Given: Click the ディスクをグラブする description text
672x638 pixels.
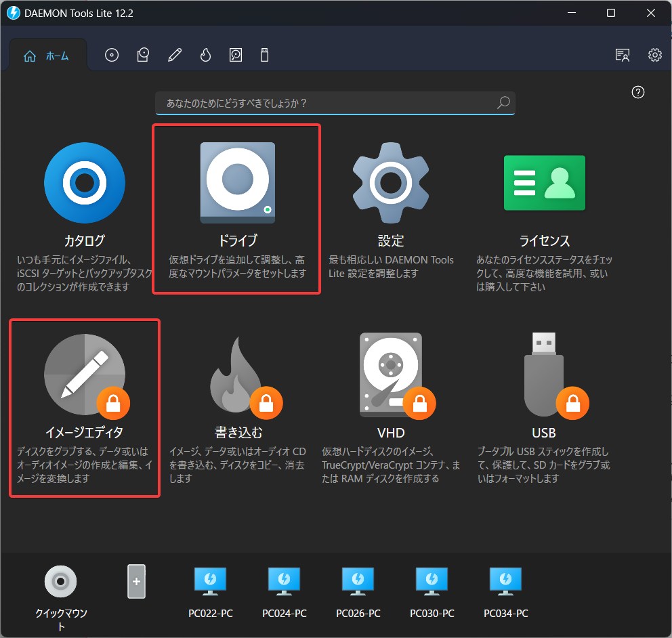Looking at the screenshot, I should 85,465.
